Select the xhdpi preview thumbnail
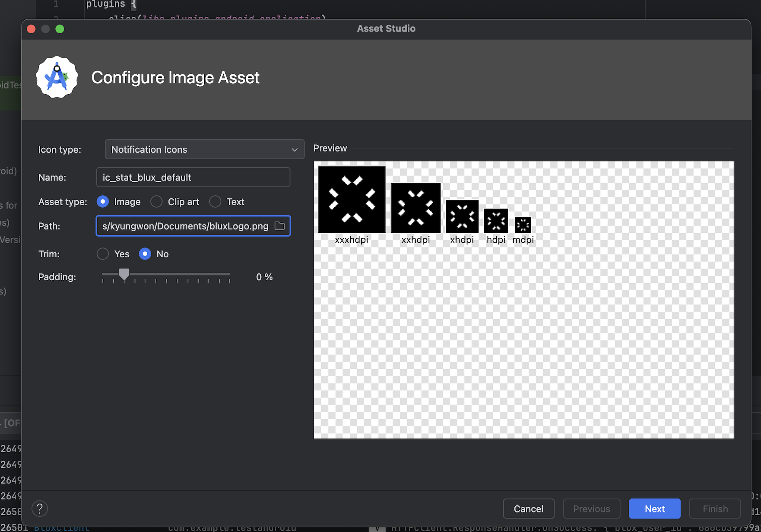 click(x=462, y=216)
